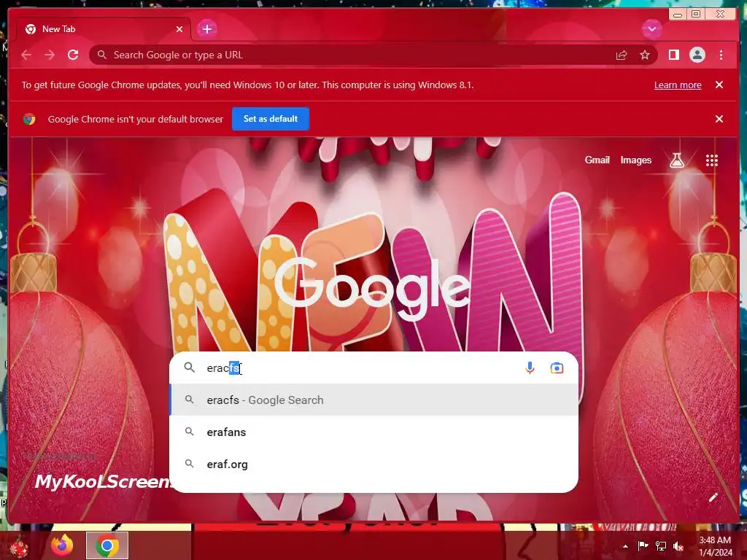Select the eracfs Google Search suggestion
The height and width of the screenshot is (560, 747).
pyautogui.click(x=374, y=400)
